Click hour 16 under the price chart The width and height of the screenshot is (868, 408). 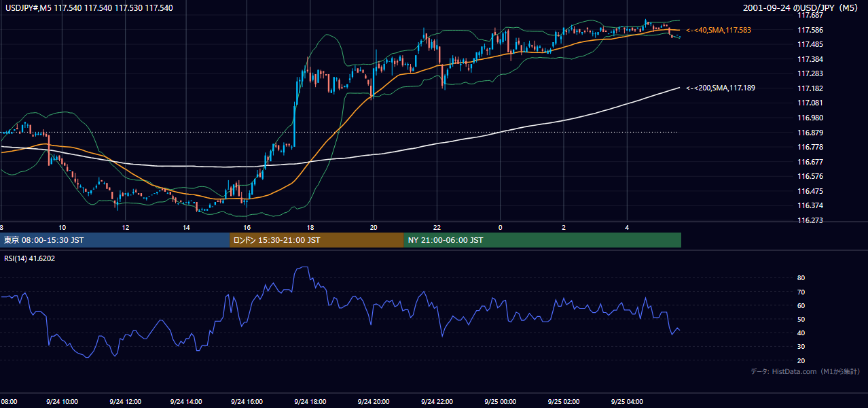coord(247,227)
